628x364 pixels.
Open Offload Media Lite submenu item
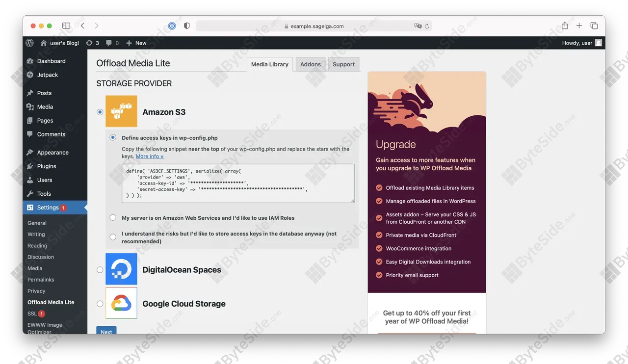point(51,302)
